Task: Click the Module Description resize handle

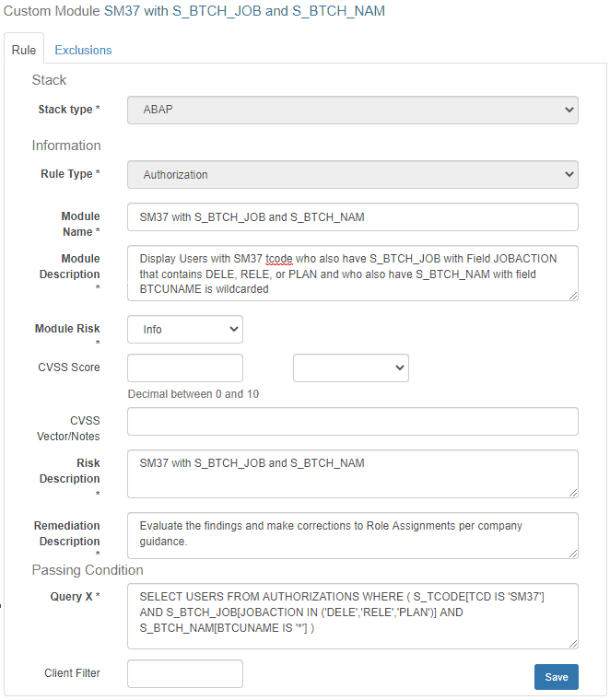Action: point(573,295)
